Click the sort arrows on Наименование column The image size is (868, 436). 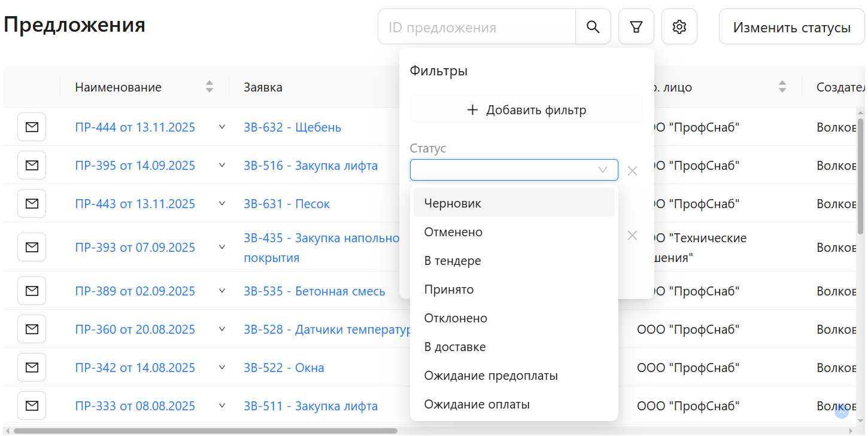[209, 87]
